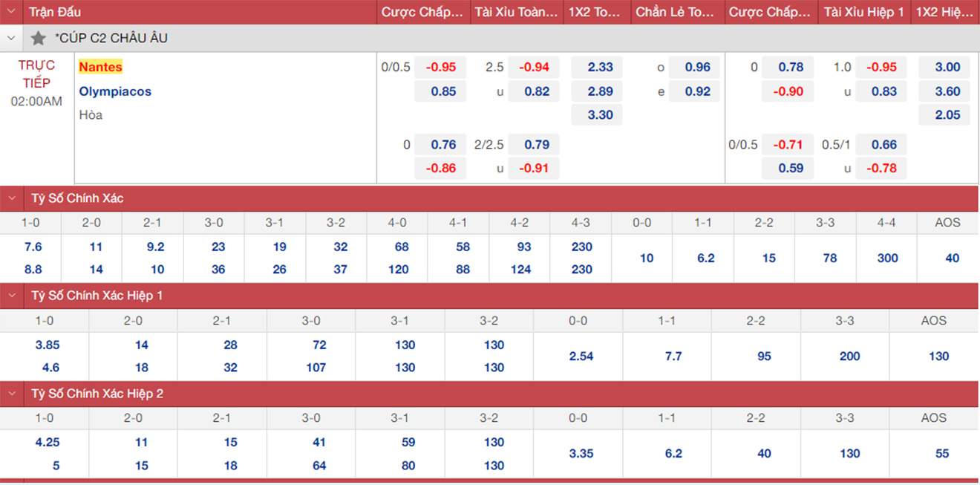Choose even total goals odds 0.92
This screenshot has height=485, width=980.
click(x=697, y=91)
